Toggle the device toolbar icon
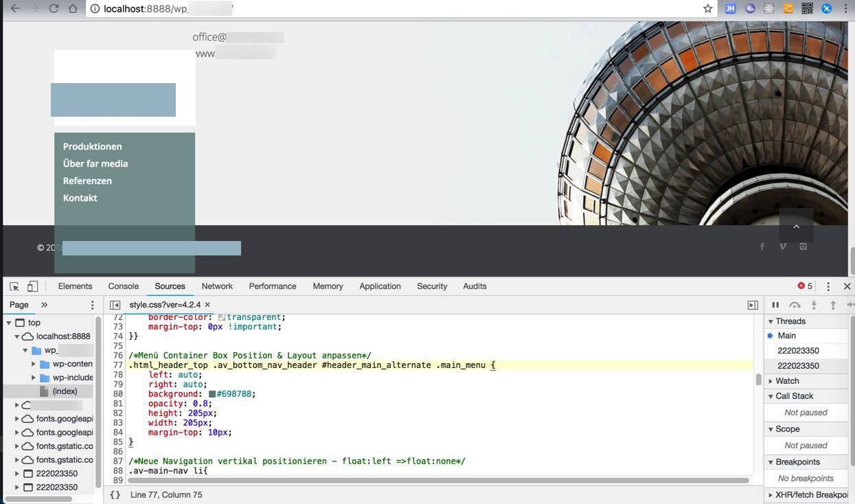This screenshot has width=855, height=504. 32,286
